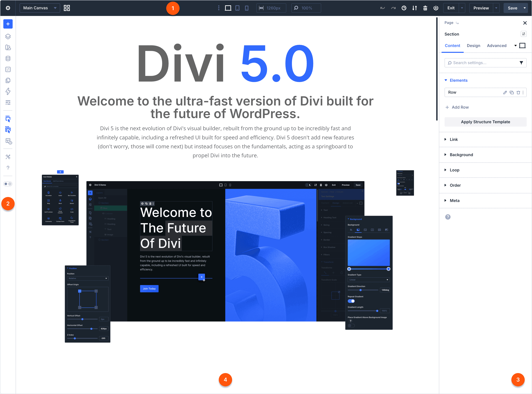Click Add Row

tap(457, 107)
